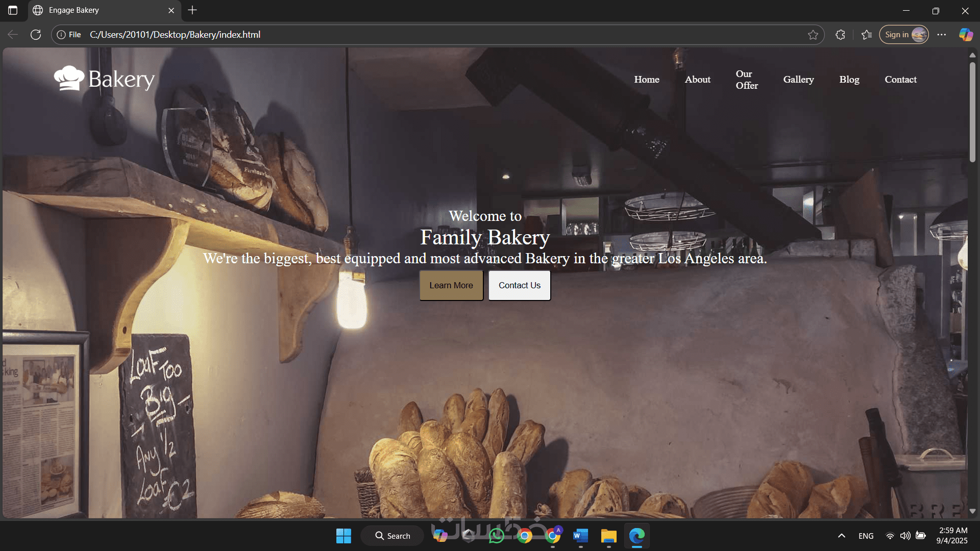
Task: Click the Learn More button
Action: pos(451,285)
